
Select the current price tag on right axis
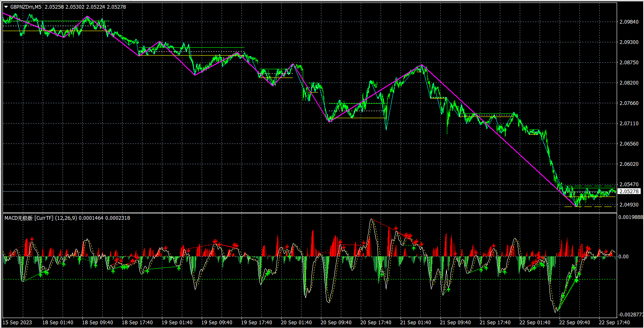(629, 191)
